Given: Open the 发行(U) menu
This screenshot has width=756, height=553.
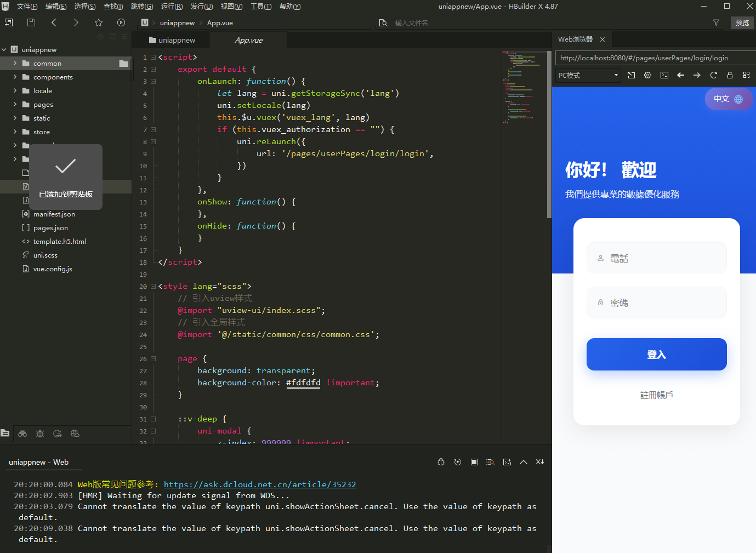Looking at the screenshot, I should point(202,7).
